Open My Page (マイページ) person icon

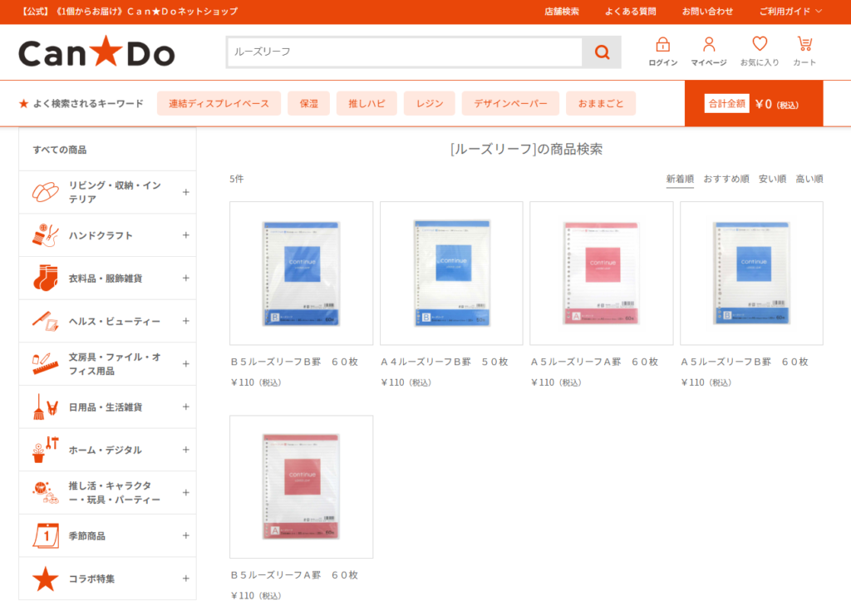click(x=709, y=45)
